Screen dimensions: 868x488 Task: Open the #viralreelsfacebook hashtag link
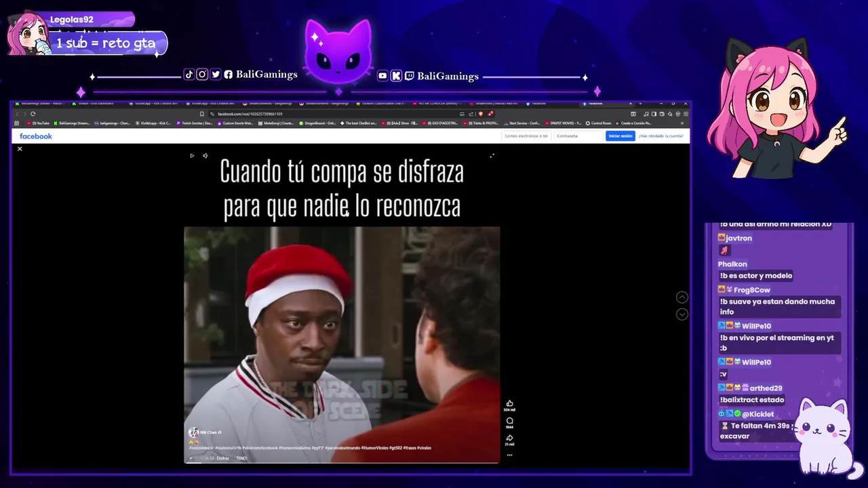pyautogui.click(x=260, y=448)
